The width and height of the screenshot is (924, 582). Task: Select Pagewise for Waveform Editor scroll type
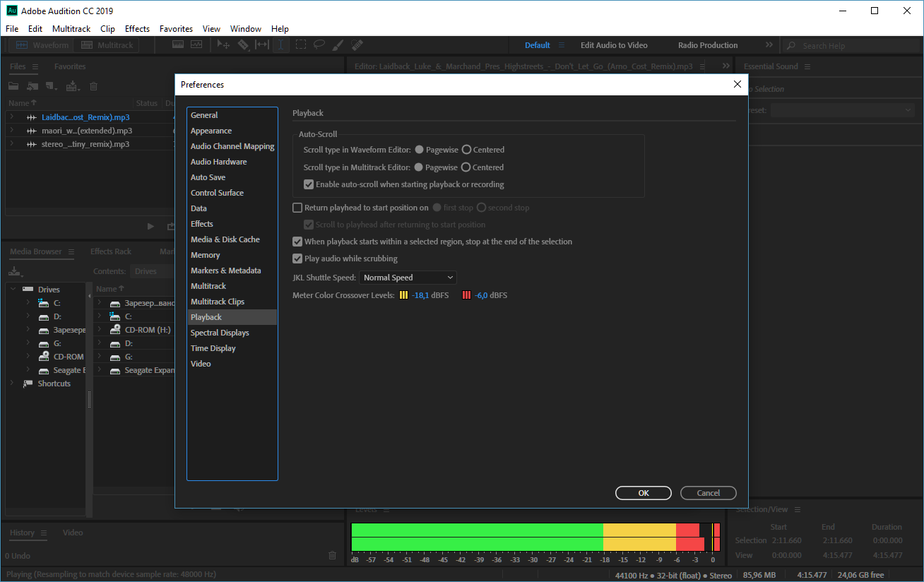click(x=420, y=150)
